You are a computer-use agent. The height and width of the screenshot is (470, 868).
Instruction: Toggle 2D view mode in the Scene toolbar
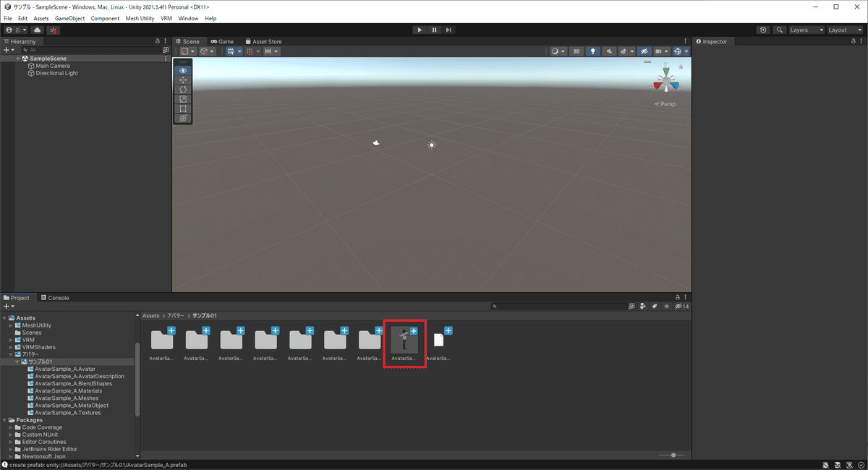[x=576, y=51]
